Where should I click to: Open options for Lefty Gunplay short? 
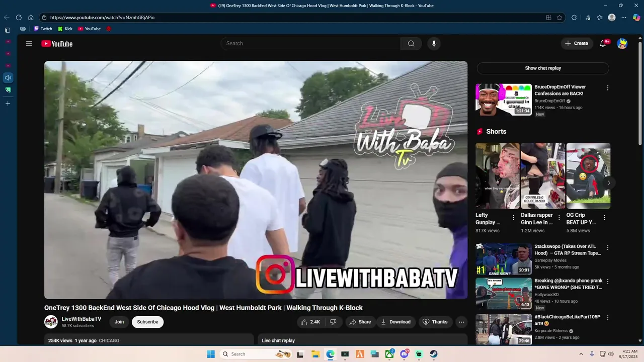(x=513, y=218)
